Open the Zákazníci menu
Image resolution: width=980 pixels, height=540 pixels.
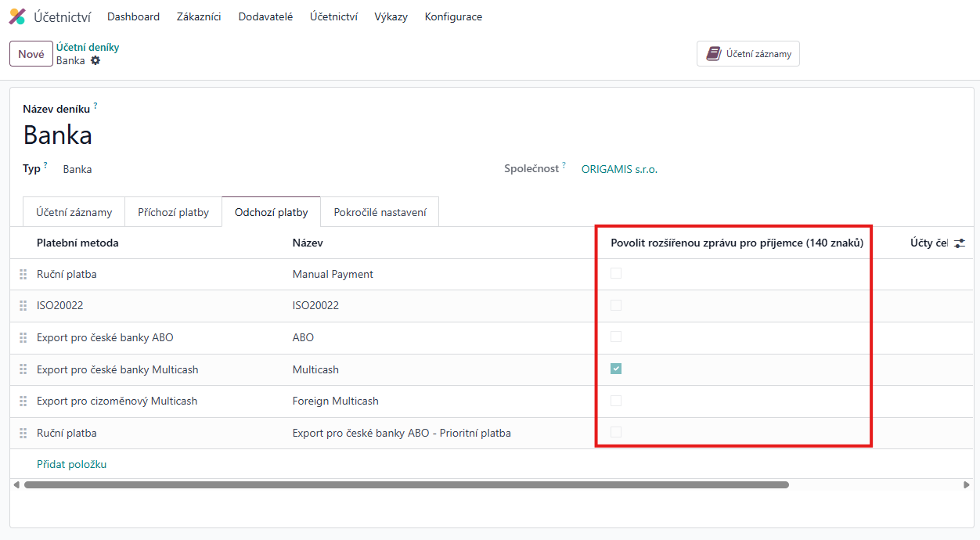click(x=199, y=16)
